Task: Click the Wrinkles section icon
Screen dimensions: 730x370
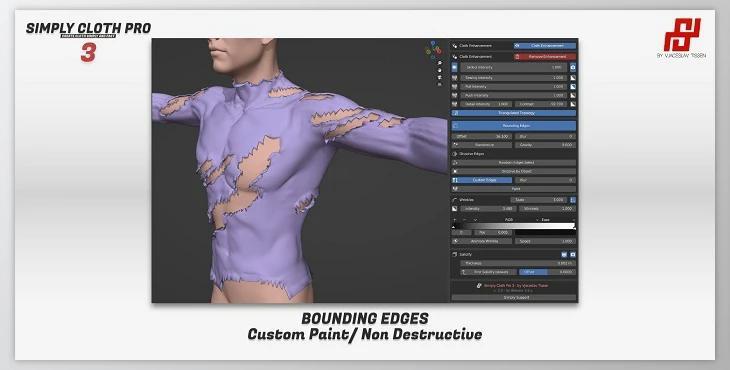Action: click(x=455, y=200)
